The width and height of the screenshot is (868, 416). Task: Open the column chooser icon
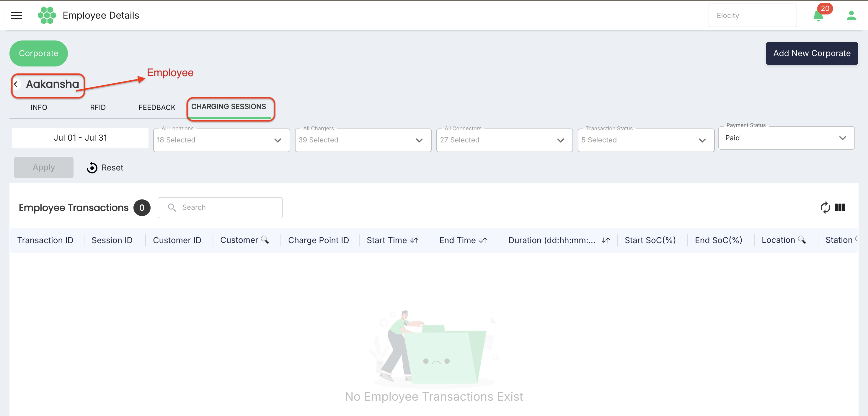[x=840, y=207]
